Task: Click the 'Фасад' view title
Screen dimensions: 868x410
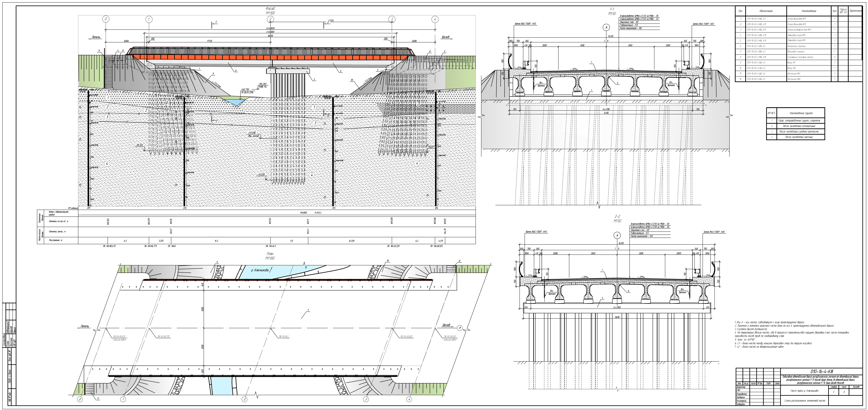Action: click(x=270, y=8)
